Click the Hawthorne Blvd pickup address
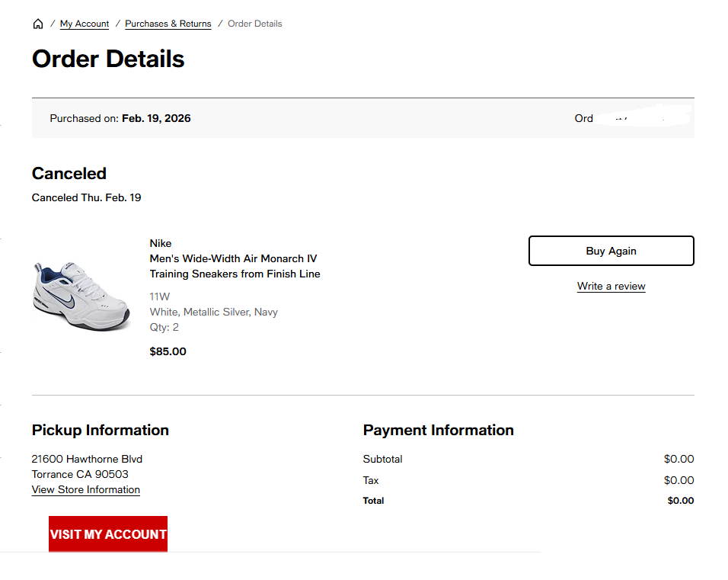The height and width of the screenshot is (580, 728). tap(87, 459)
